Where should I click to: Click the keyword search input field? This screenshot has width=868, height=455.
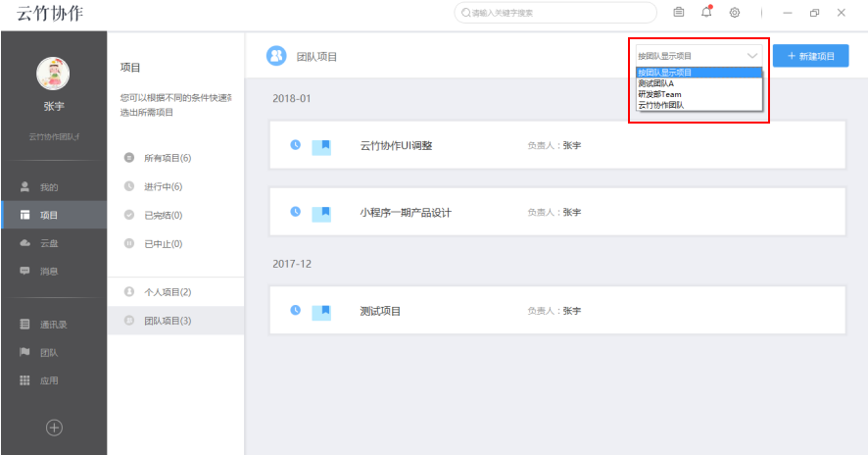(x=558, y=13)
